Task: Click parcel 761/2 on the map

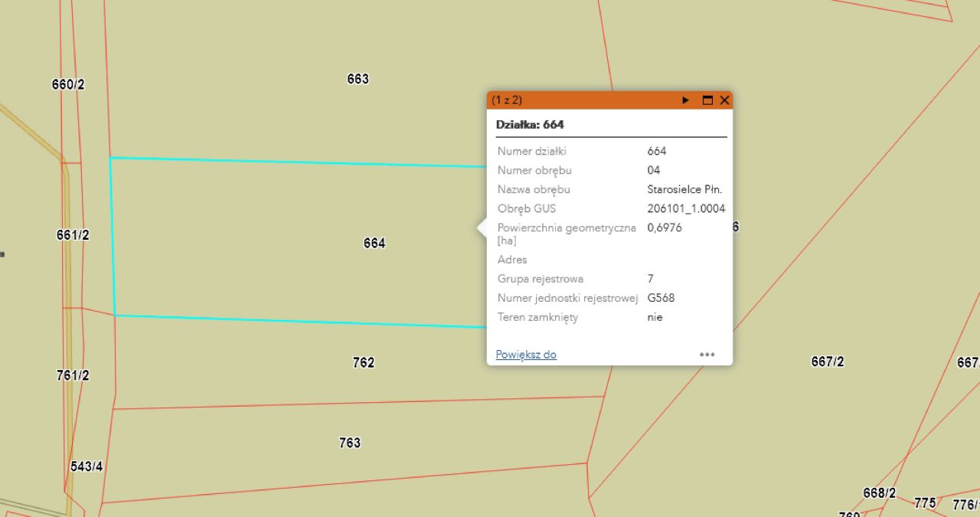Action: tap(73, 375)
